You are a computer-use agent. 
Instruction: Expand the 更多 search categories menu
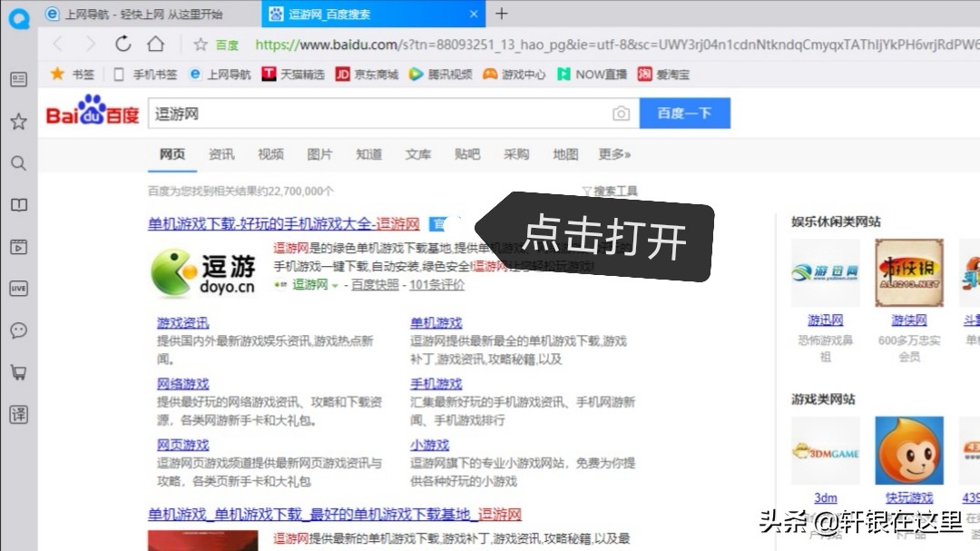pyautogui.click(x=614, y=154)
